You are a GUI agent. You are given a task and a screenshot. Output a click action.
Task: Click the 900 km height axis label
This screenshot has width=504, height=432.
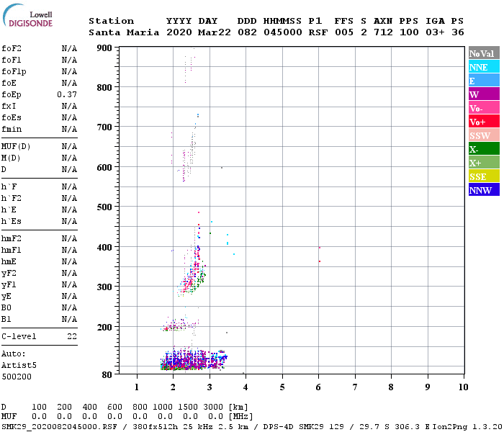click(104, 48)
